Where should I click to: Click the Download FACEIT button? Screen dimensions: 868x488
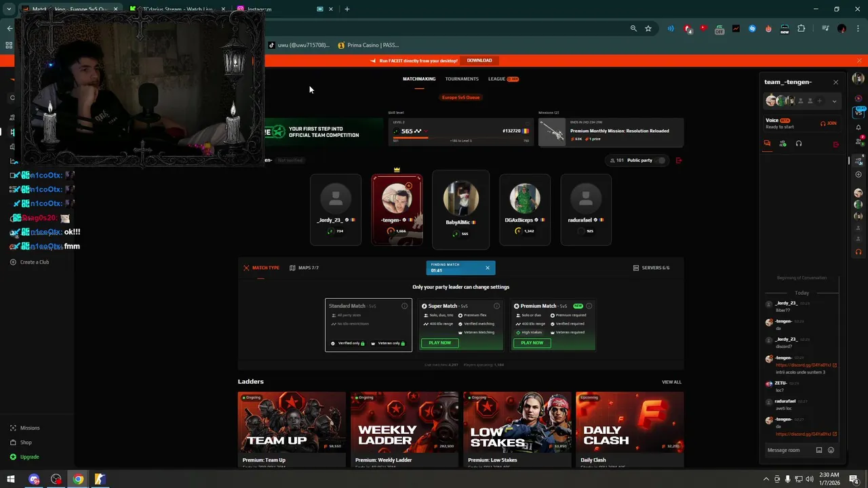point(479,60)
